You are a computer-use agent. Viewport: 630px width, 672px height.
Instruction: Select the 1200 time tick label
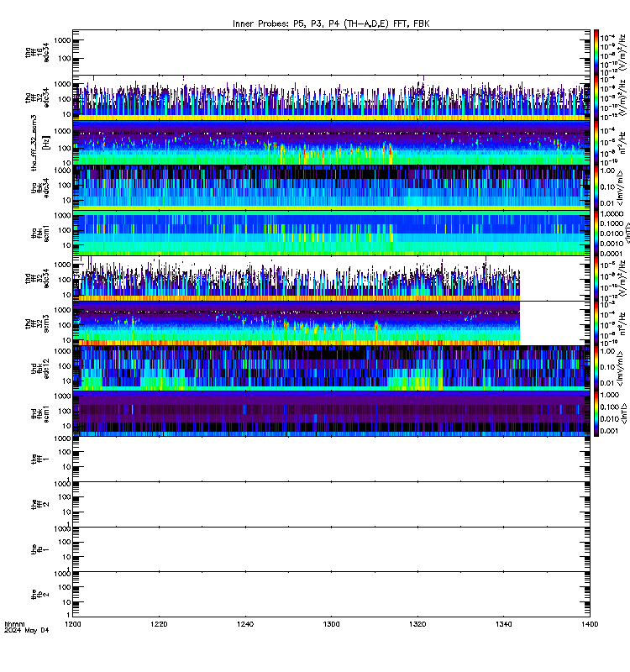coord(72,624)
